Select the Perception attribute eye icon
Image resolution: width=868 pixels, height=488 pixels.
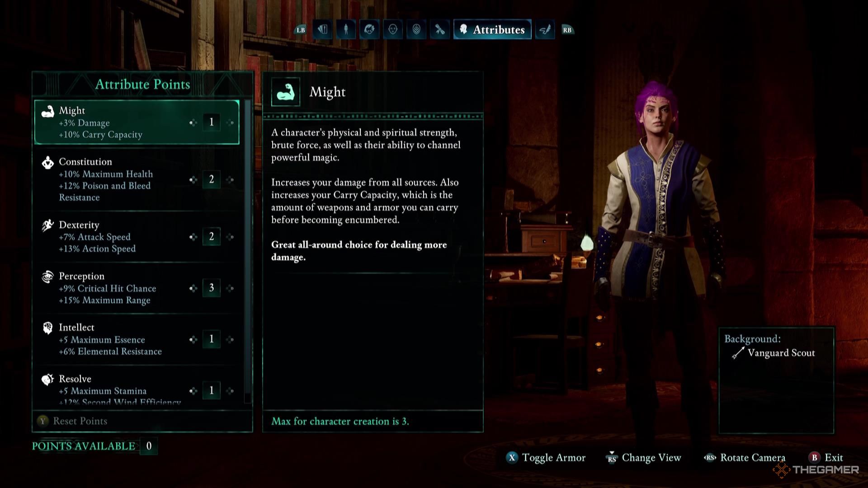pos(47,276)
